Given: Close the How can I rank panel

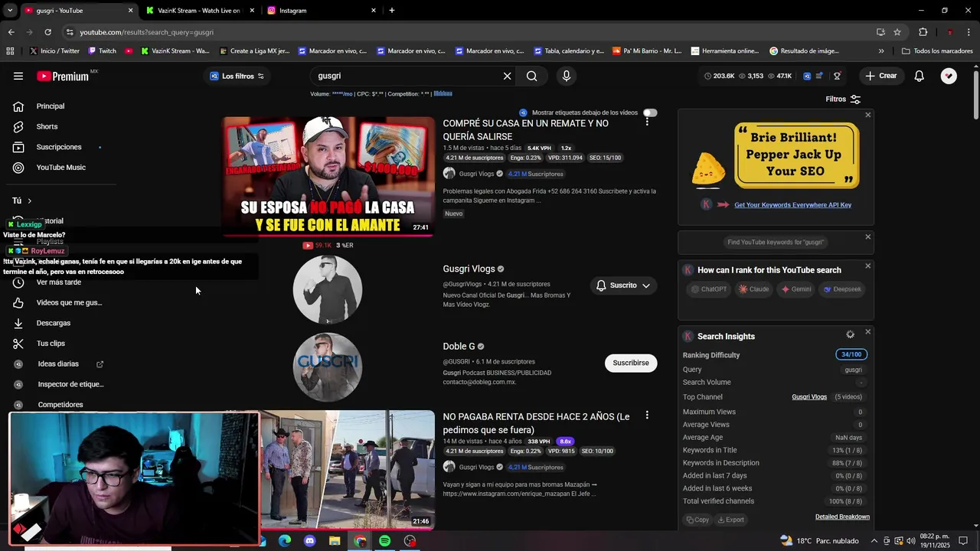Looking at the screenshot, I should [x=867, y=266].
